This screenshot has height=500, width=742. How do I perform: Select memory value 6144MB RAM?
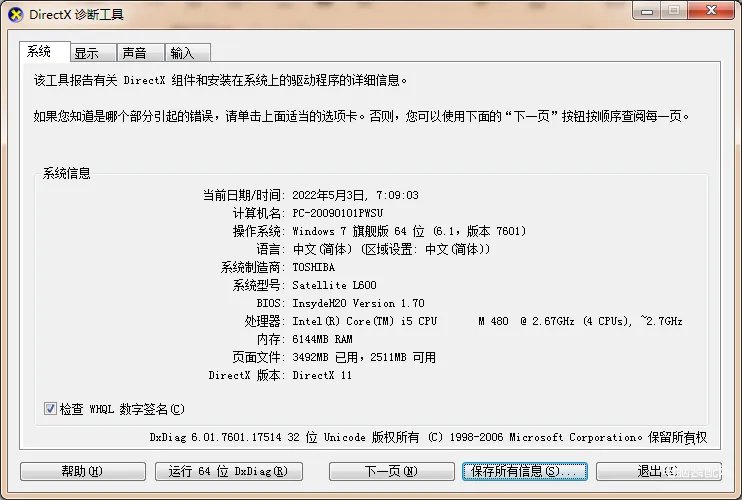click(322, 339)
